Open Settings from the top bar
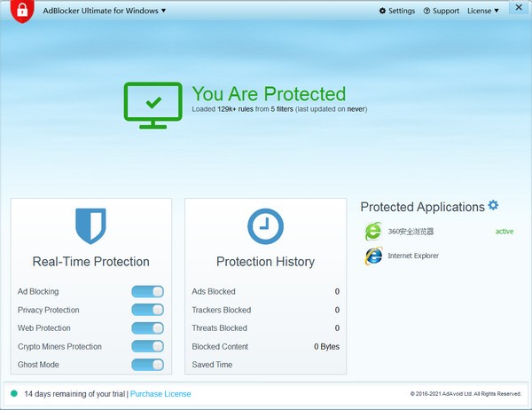This screenshot has height=410, width=532. tap(396, 12)
